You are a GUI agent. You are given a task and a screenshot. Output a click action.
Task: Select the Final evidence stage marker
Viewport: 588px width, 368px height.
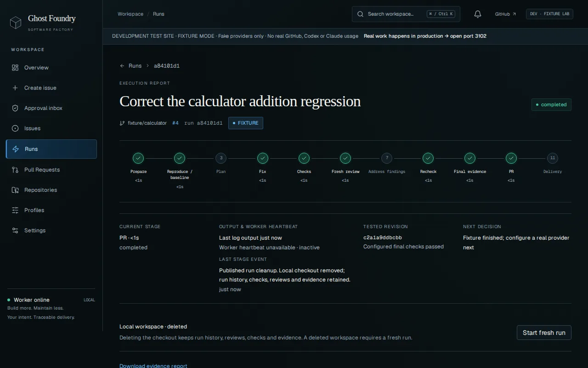[470, 158]
